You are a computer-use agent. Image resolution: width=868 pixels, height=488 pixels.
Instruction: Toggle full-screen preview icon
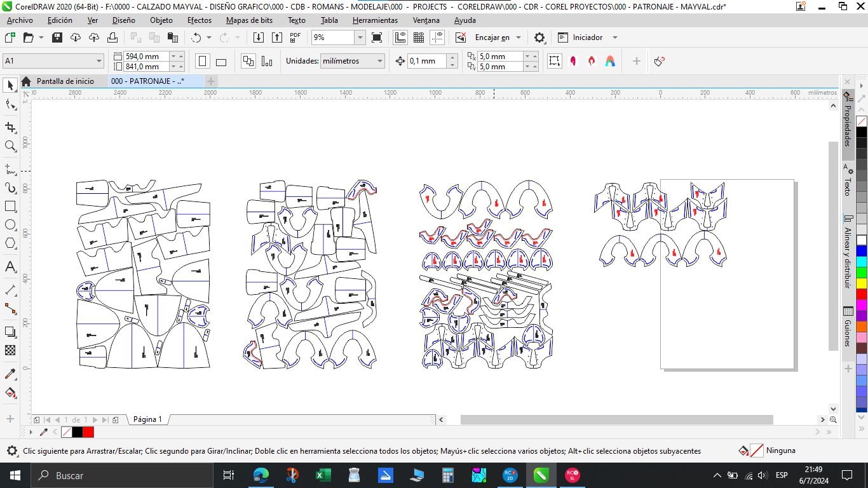click(377, 37)
